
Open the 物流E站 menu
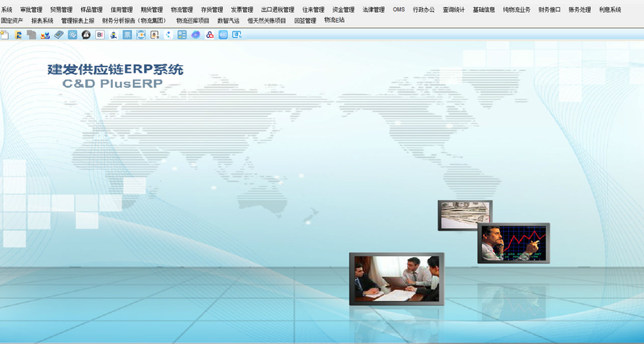click(334, 20)
